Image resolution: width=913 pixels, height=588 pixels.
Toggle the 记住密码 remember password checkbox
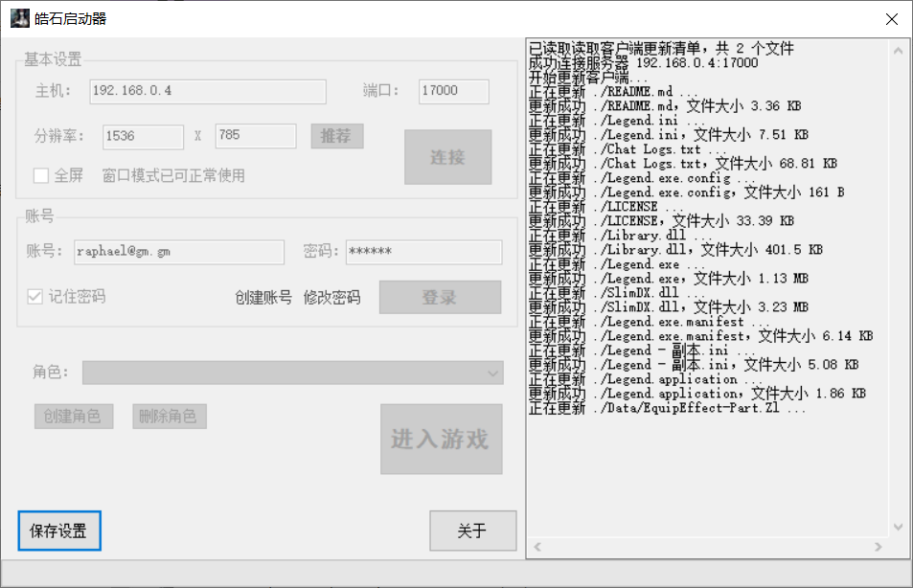click(35, 297)
